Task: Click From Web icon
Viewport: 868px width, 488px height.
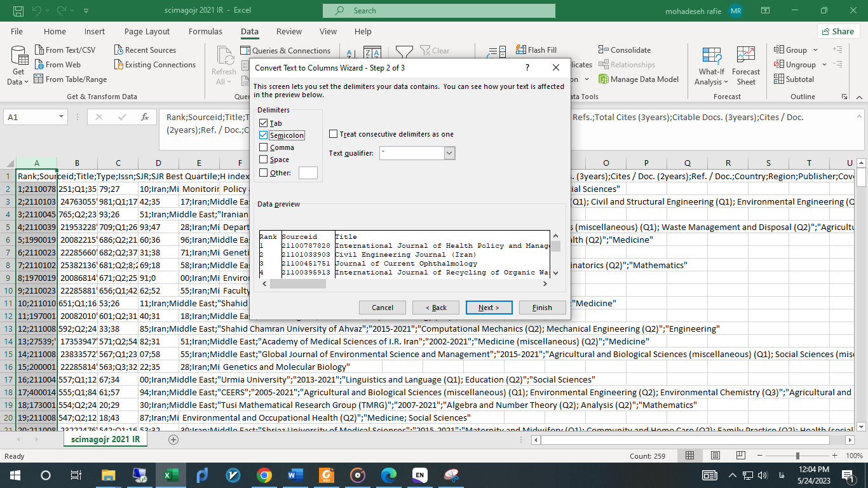Action: 39,65
